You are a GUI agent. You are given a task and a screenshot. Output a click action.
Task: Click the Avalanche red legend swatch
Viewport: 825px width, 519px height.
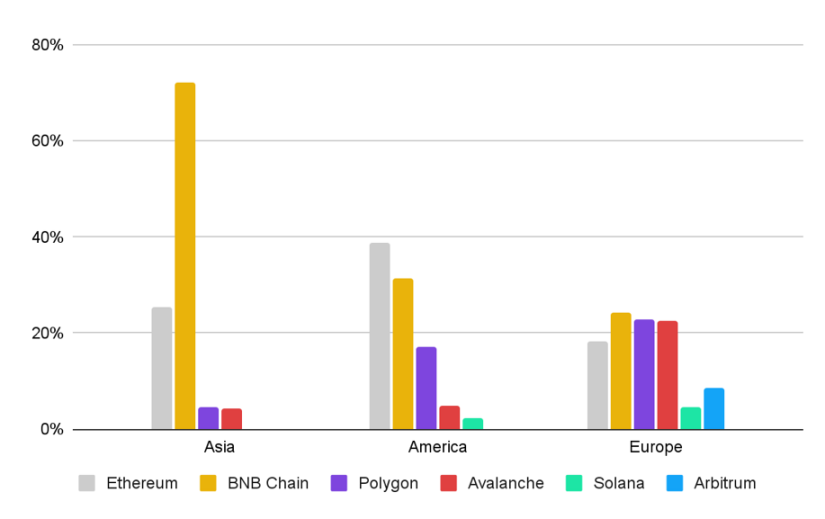[448, 483]
